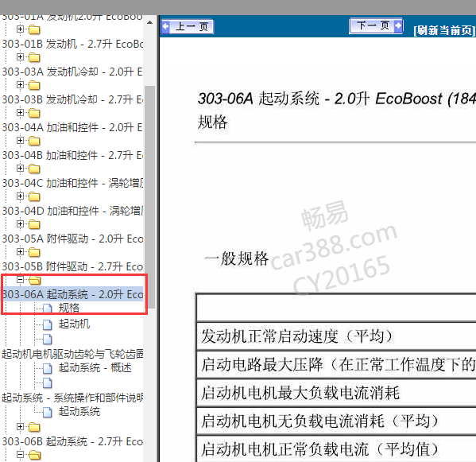Click open folder icon above 303-06A

[x=35, y=281]
